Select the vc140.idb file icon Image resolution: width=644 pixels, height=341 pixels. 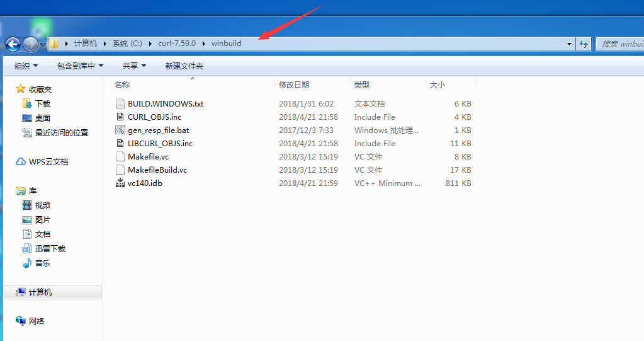coord(120,183)
